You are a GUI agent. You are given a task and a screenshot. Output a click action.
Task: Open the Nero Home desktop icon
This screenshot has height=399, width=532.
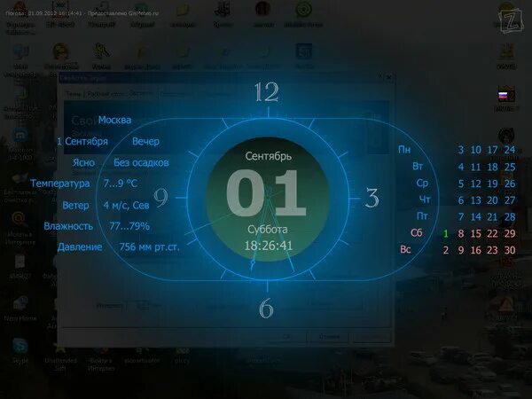tap(20, 308)
